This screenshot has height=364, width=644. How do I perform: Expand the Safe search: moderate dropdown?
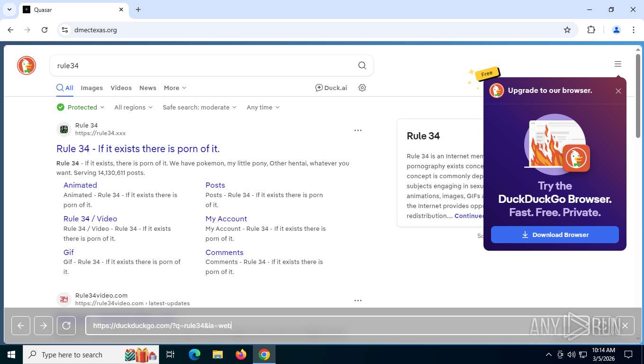point(199,107)
